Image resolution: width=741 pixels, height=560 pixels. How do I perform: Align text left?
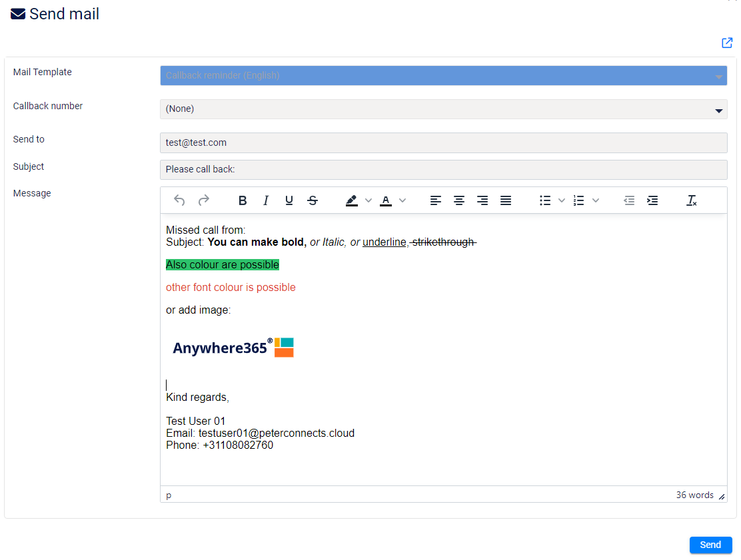(x=436, y=200)
